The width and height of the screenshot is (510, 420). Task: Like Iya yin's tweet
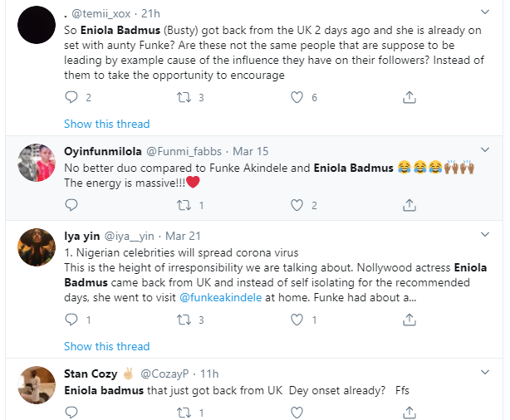(297, 320)
